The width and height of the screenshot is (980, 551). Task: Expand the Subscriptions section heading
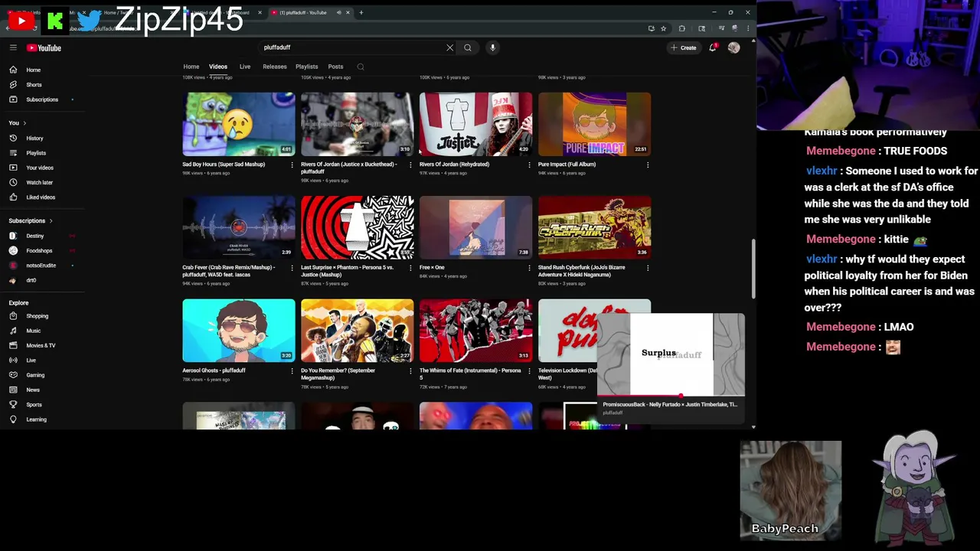pyautogui.click(x=31, y=220)
